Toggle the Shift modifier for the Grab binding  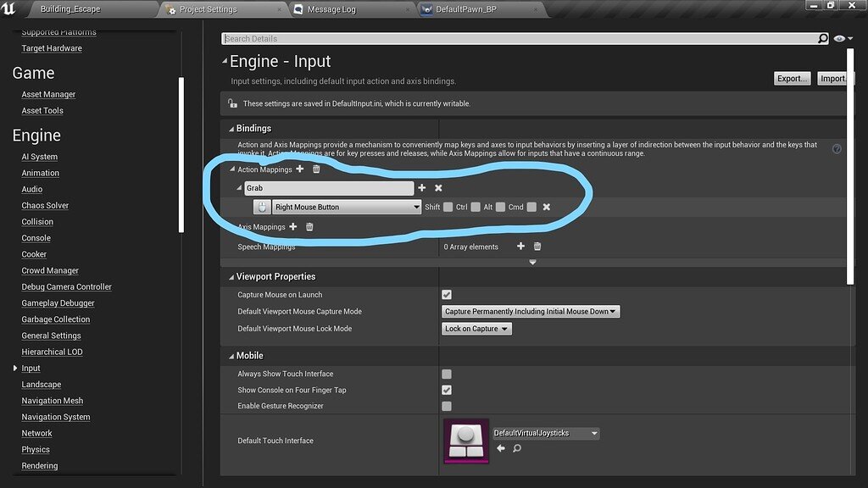pyautogui.click(x=448, y=207)
